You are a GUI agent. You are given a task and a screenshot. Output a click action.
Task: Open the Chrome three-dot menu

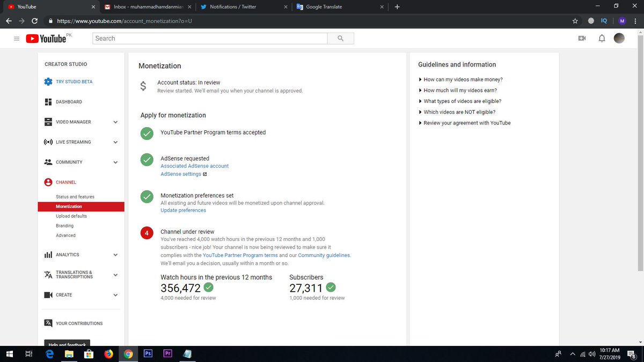coord(635,21)
